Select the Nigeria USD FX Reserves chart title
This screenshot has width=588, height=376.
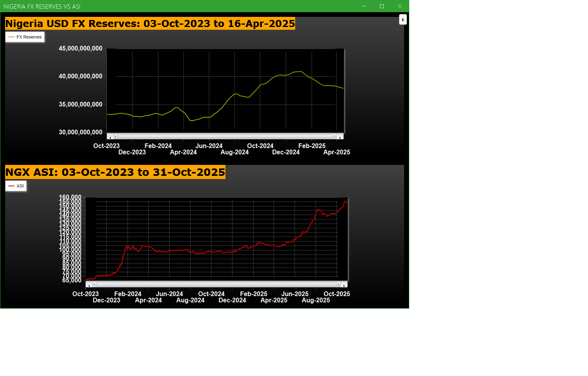(150, 23)
